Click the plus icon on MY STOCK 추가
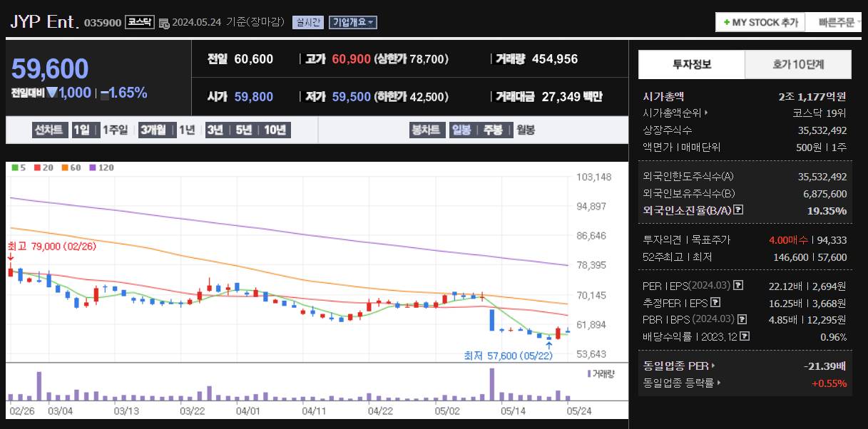Screen dimensions: 868x429 click(726, 23)
